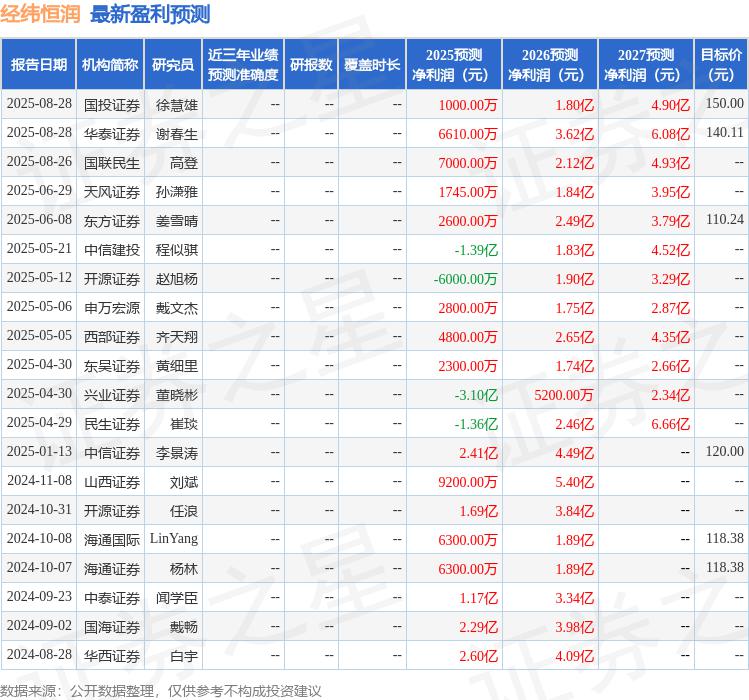Viewport: 749px width, 700px height.
Task: Click the 目标价 column header
Action: (x=721, y=65)
